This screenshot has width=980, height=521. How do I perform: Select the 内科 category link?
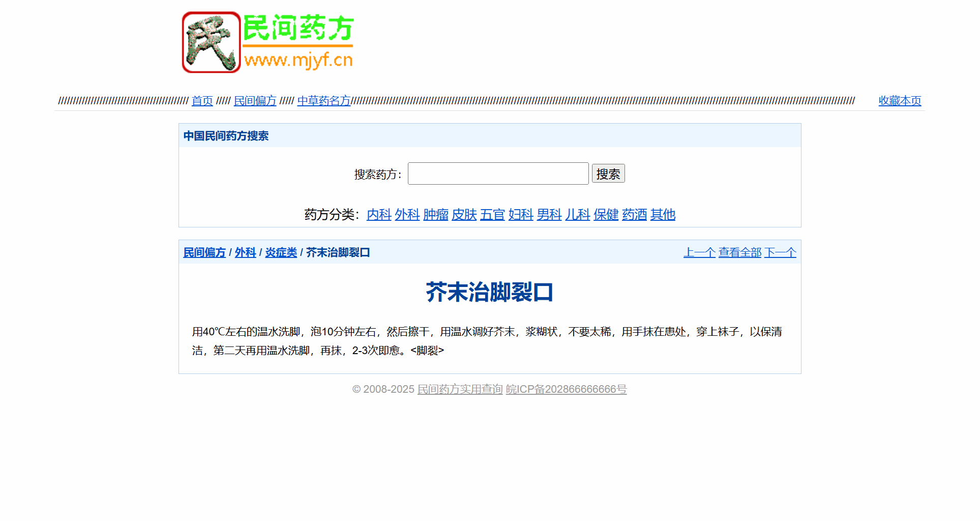(379, 215)
